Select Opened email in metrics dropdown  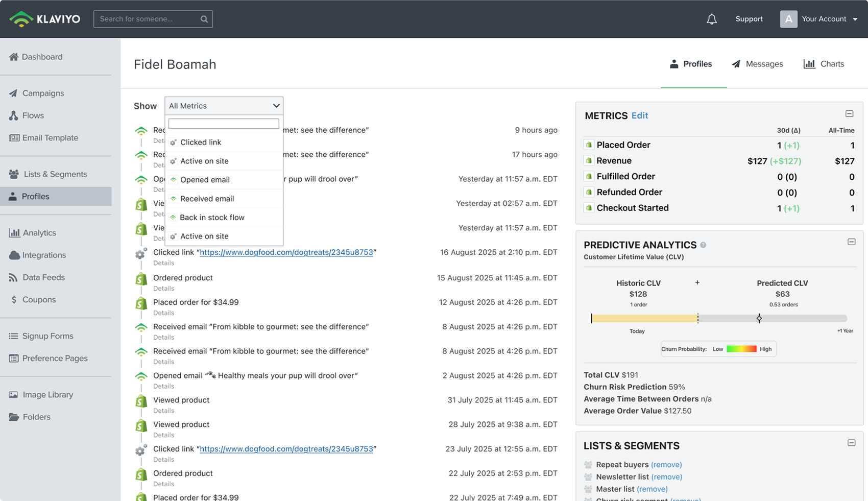[224, 180]
